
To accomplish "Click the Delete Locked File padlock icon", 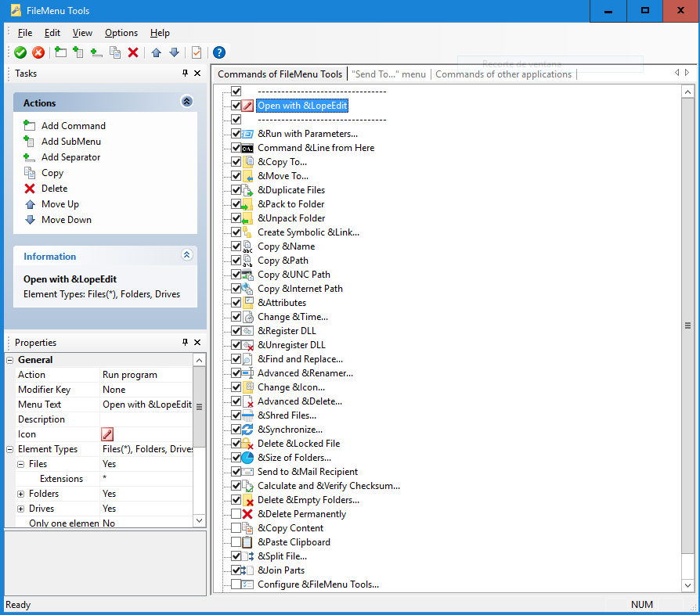I will click(x=247, y=444).
